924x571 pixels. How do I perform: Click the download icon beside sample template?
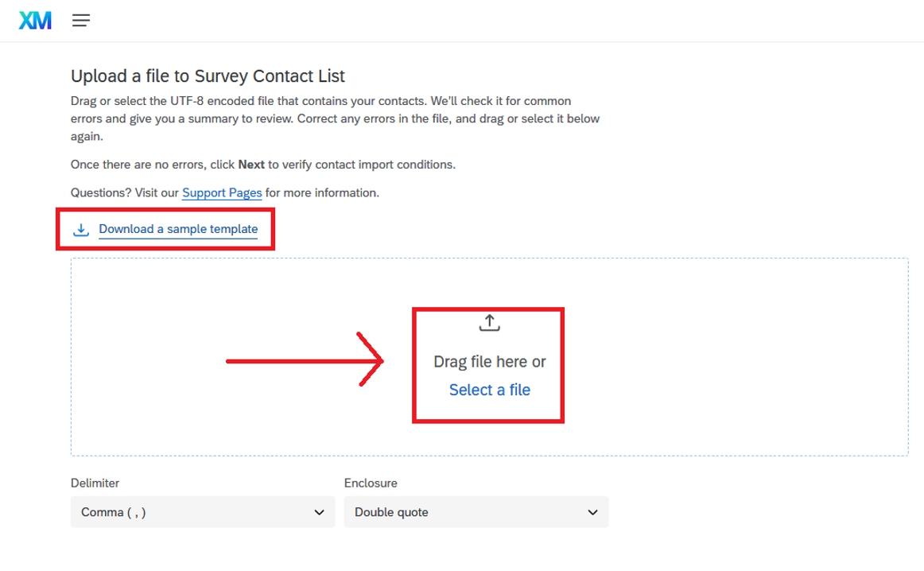click(80, 230)
